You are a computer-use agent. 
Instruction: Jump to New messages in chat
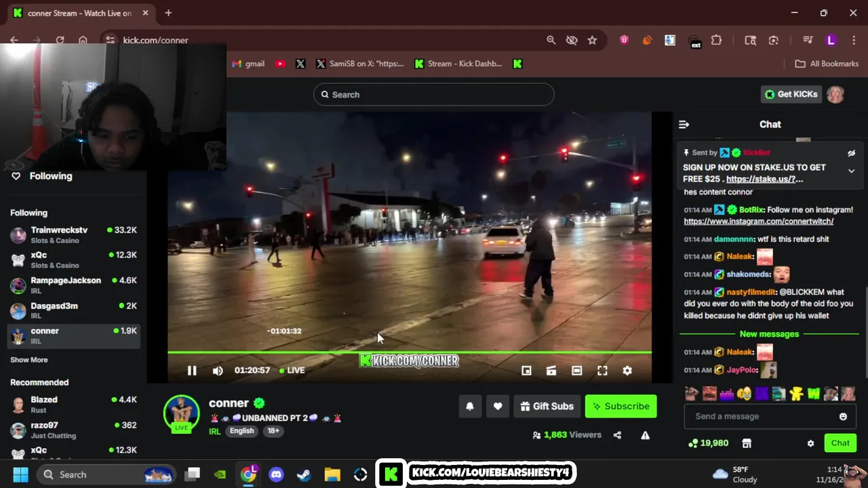(769, 333)
